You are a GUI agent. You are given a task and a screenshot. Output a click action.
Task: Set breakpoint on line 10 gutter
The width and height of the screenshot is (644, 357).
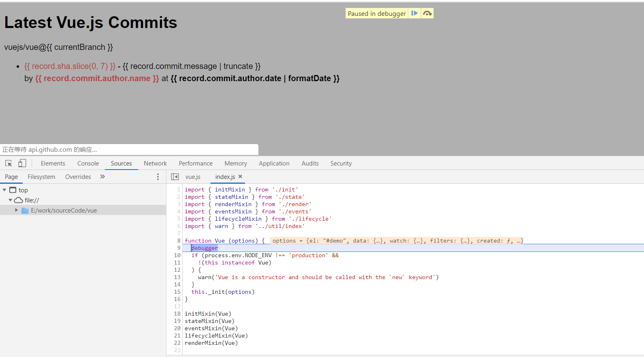point(177,255)
